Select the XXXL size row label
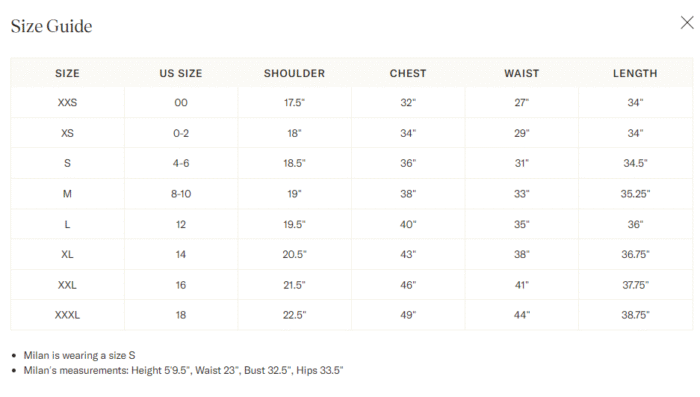Screen dimensions: 700x397 click(67, 315)
